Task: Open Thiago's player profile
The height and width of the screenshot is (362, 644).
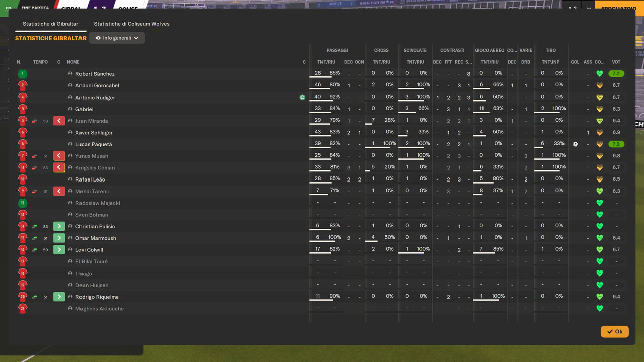Action: point(84,273)
